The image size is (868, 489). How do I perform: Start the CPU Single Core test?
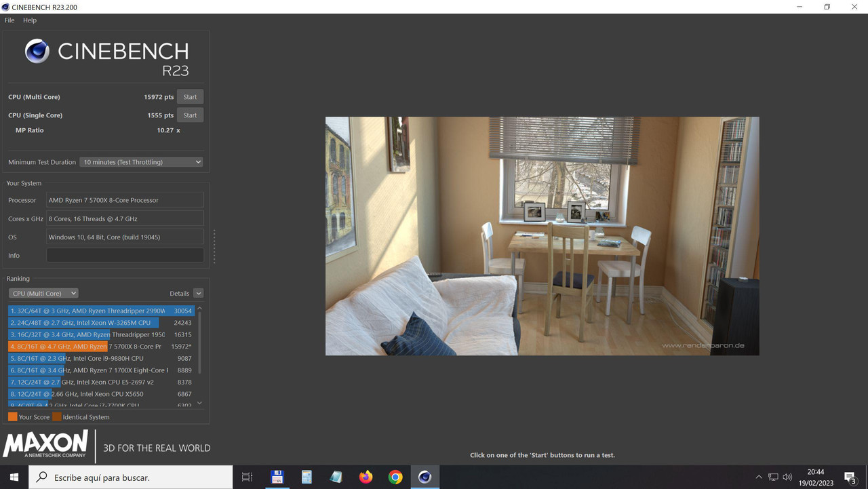[x=190, y=115]
